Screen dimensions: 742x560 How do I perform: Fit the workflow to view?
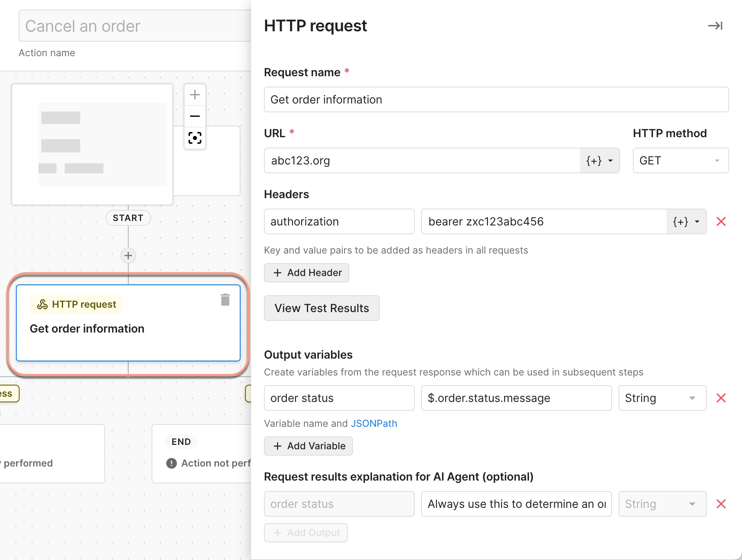coord(195,138)
